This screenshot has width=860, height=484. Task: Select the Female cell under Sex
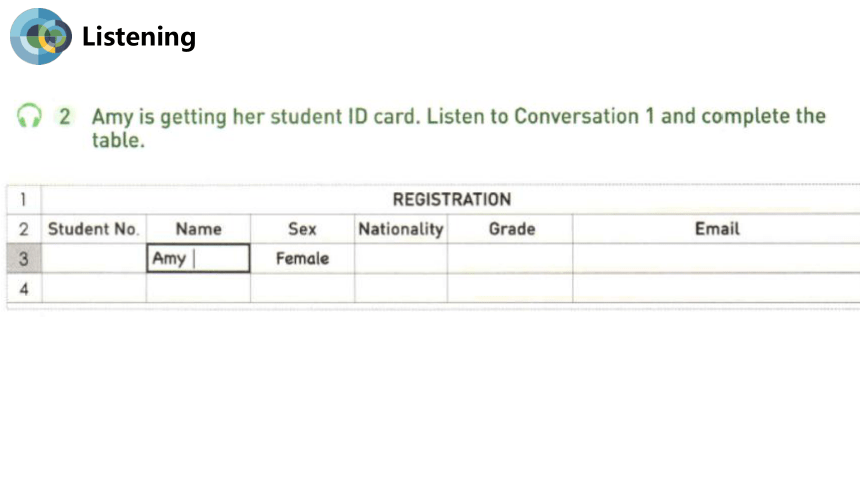(x=302, y=258)
